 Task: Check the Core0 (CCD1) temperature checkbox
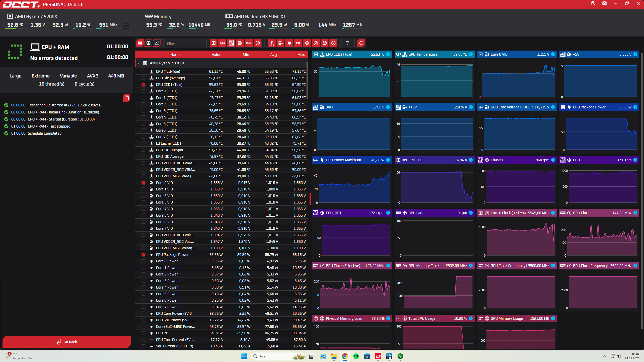(143, 91)
